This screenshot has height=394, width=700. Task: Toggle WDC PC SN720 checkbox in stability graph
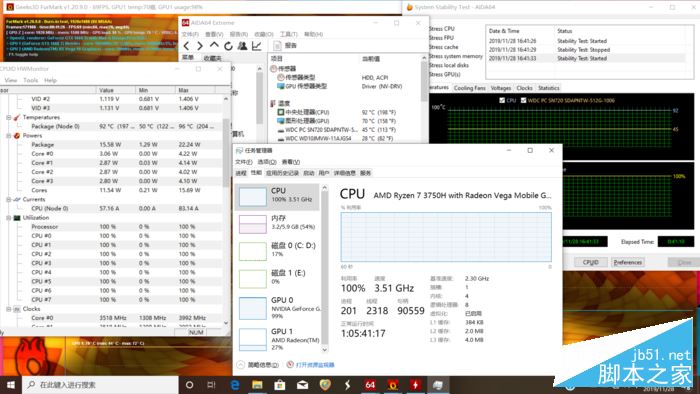523,100
